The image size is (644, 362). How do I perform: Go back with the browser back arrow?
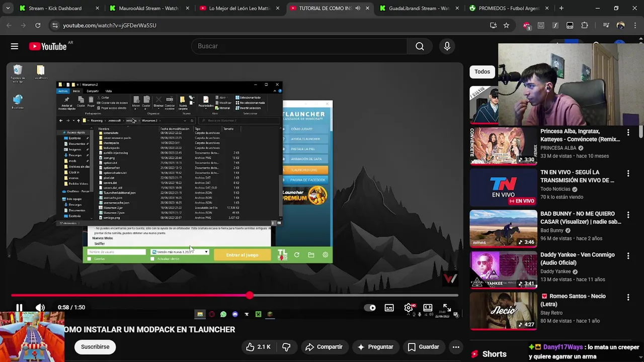(9, 25)
